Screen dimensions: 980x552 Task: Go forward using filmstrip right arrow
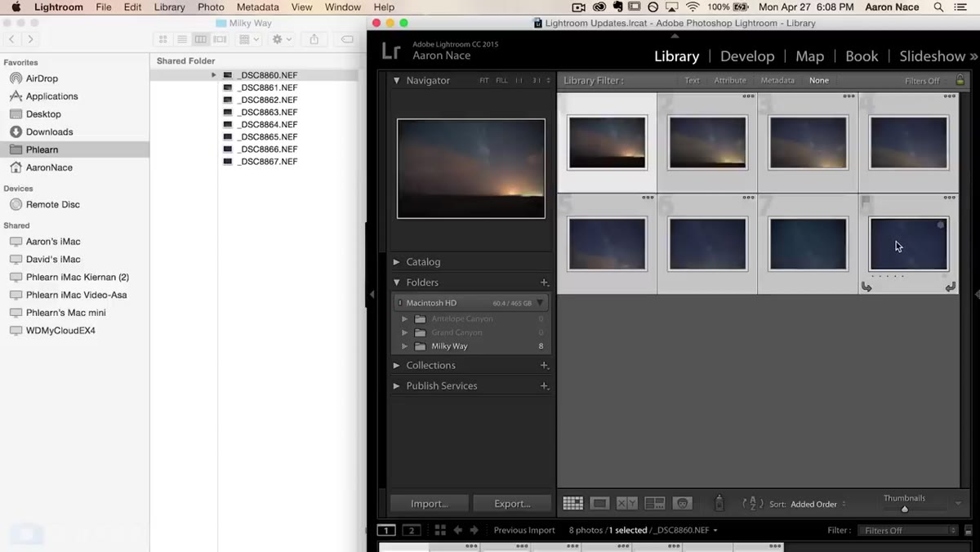tap(474, 530)
